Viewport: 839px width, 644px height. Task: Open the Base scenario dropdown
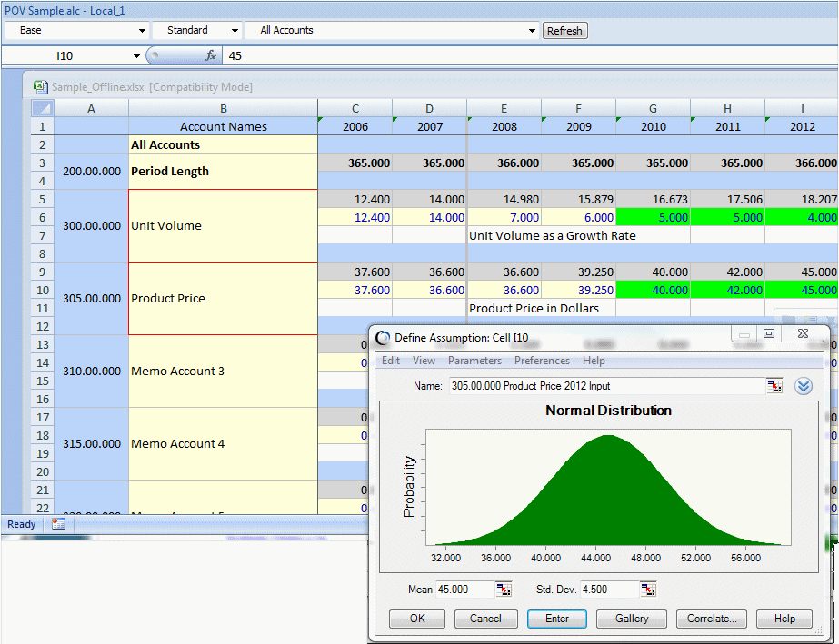(x=142, y=31)
